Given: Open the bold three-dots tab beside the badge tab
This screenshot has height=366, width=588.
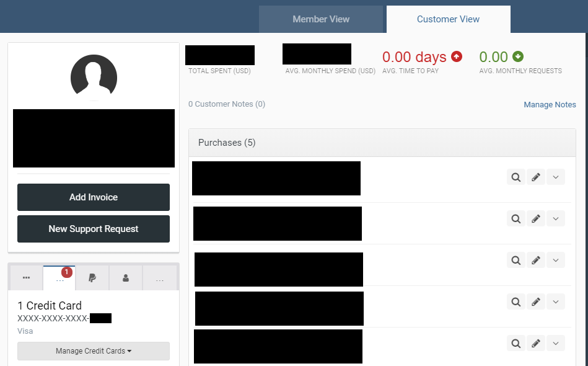Looking at the screenshot, I should (x=26, y=278).
